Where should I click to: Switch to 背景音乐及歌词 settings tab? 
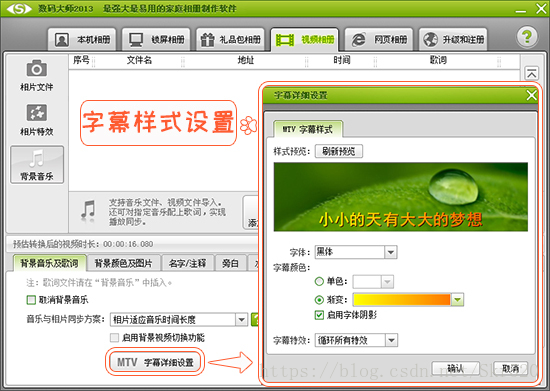click(49, 263)
